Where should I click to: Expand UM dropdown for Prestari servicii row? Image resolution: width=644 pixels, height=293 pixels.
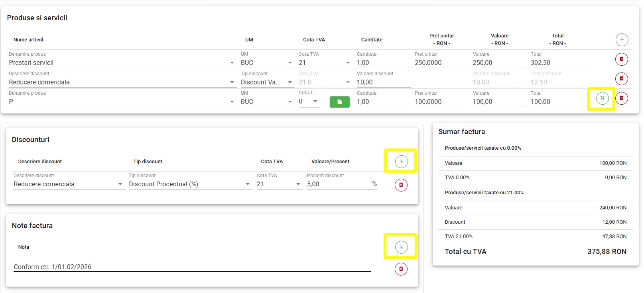coord(290,63)
